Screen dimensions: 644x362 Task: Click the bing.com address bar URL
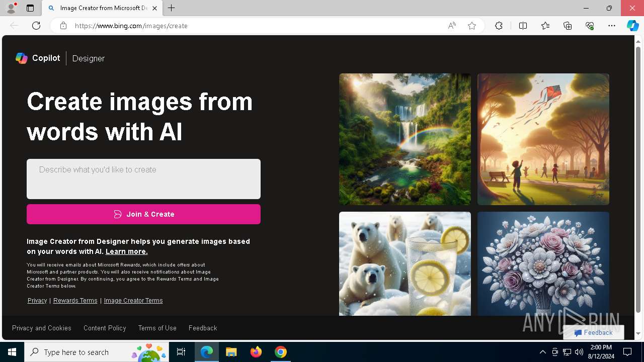[131, 26]
